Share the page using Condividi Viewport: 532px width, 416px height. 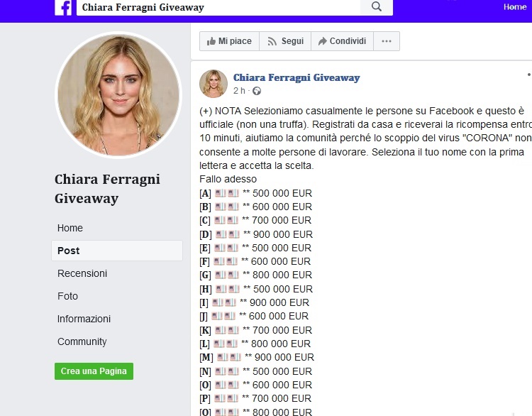click(342, 41)
